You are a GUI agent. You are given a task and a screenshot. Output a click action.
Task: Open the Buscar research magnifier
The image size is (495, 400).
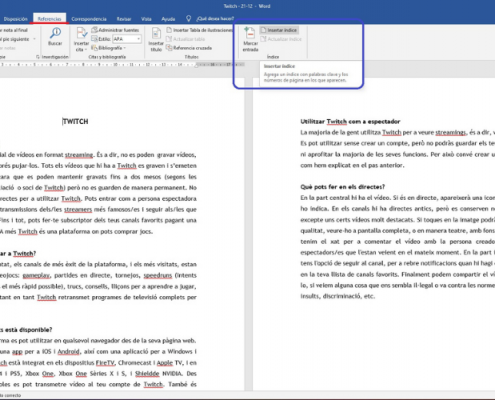55,37
